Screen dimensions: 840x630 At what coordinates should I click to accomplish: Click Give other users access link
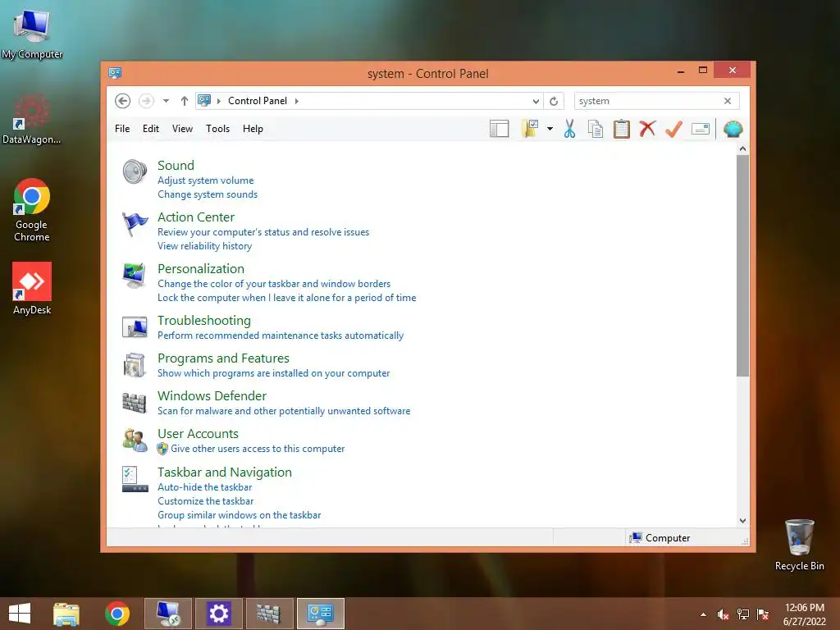tap(258, 449)
